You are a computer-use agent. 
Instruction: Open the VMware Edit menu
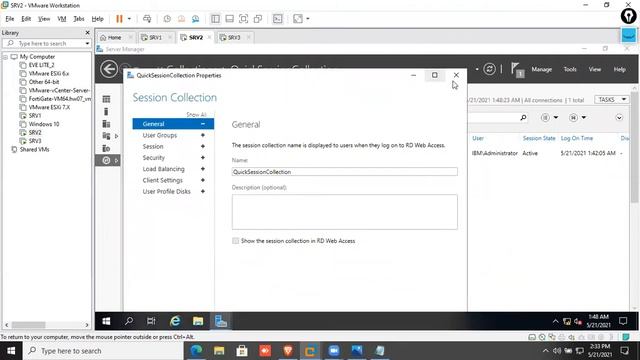tap(26, 19)
